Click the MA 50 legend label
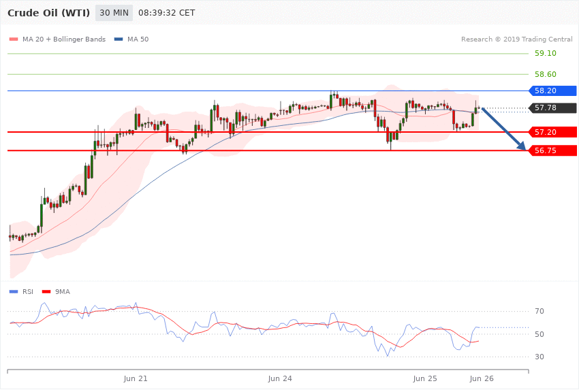579x392 pixels. [138, 39]
